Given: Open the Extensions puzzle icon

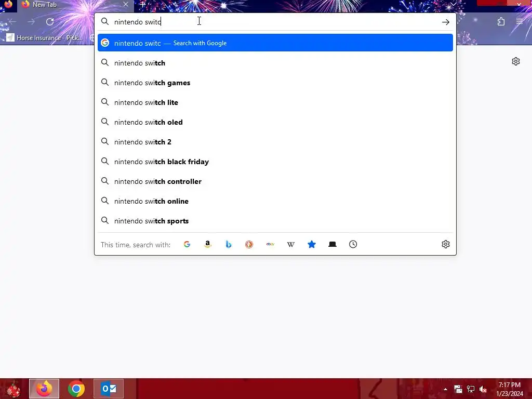Looking at the screenshot, I should point(501,22).
